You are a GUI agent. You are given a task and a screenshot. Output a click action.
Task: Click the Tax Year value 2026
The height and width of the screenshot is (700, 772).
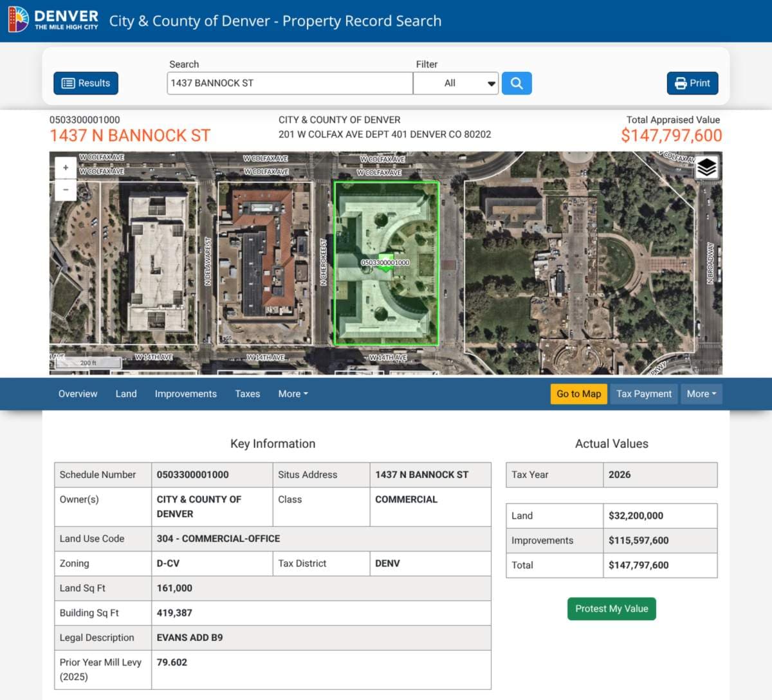click(620, 475)
